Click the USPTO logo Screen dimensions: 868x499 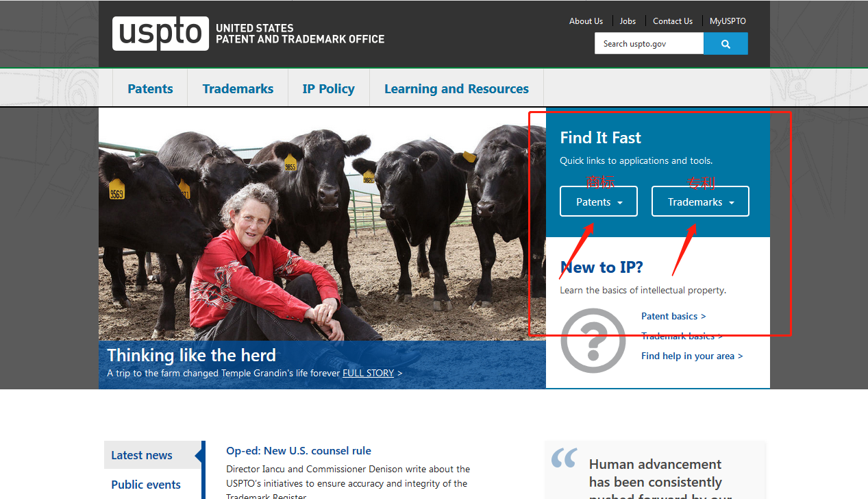[x=161, y=34]
